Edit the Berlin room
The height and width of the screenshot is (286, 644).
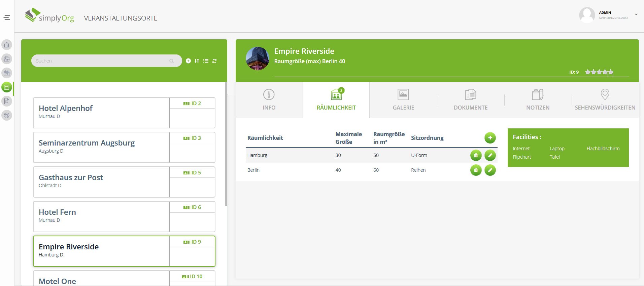pyautogui.click(x=490, y=170)
